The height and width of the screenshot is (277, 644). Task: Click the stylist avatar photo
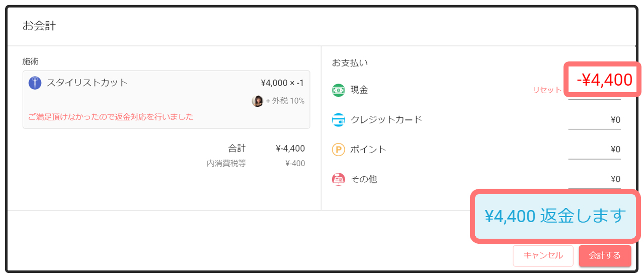coord(258,101)
